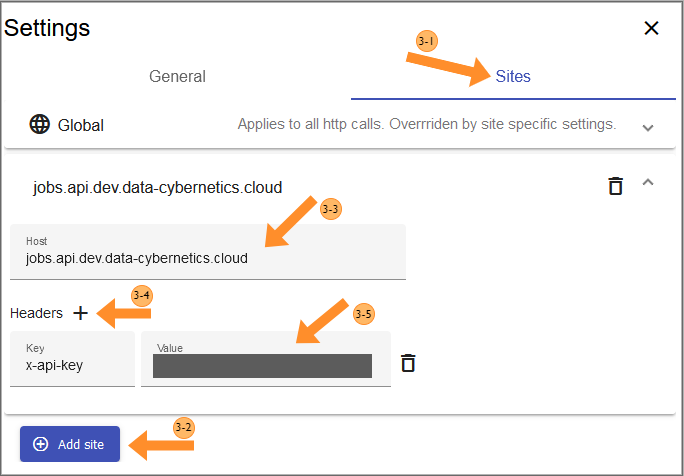Click the orange 3-5 annotation badge

[364, 314]
